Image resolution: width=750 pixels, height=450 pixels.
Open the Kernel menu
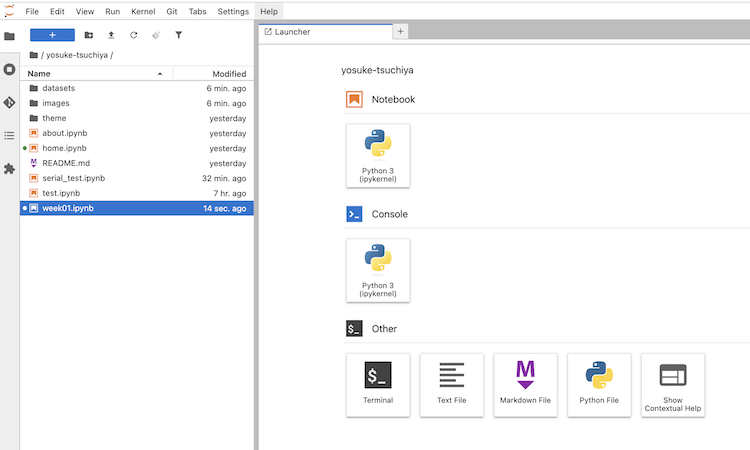point(143,11)
